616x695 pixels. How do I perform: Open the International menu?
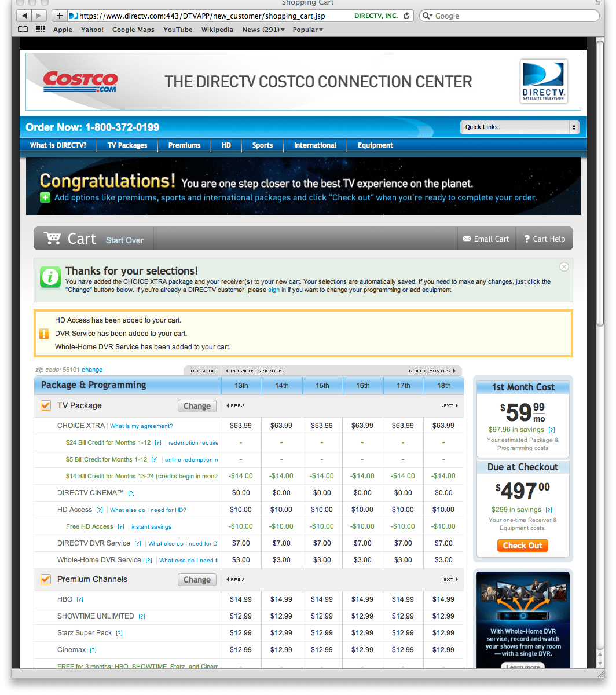[x=315, y=145]
